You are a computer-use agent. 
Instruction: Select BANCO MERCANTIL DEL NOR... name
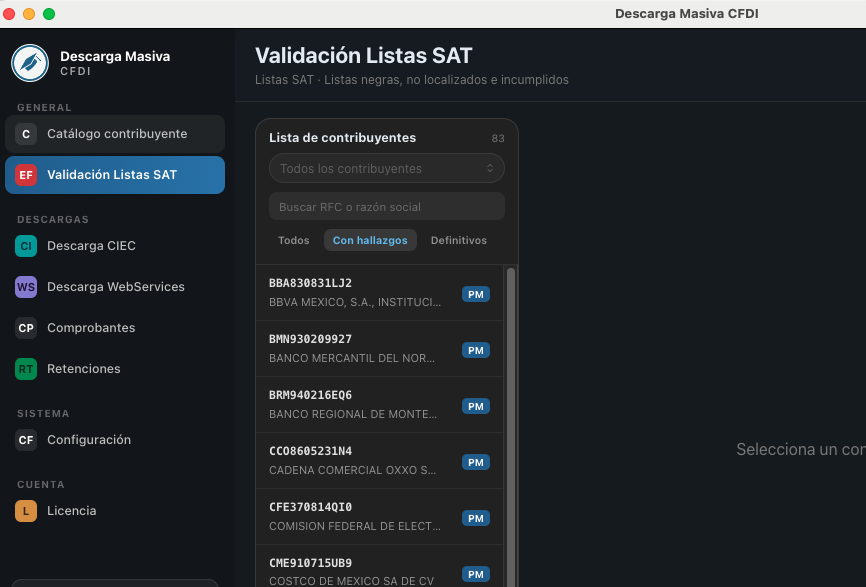(351, 358)
